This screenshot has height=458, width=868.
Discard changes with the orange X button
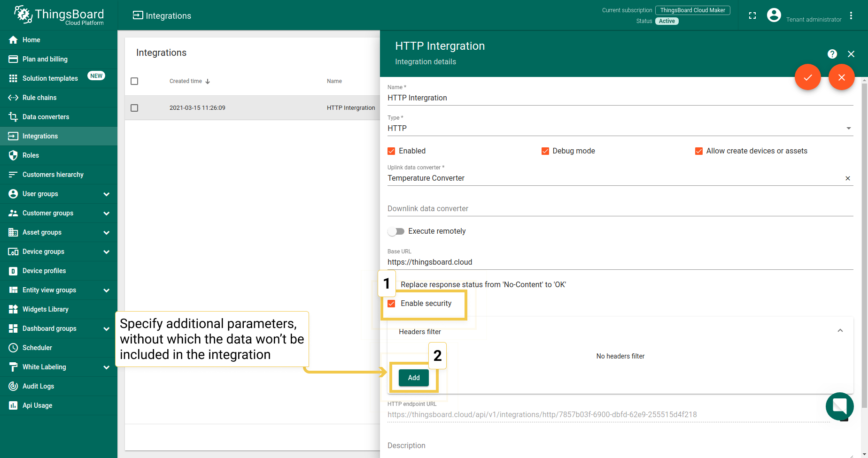pyautogui.click(x=841, y=77)
